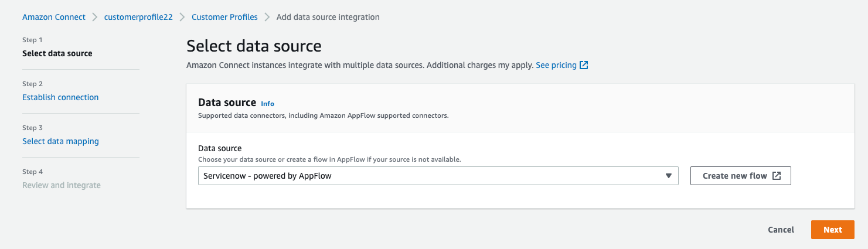The image size is (868, 249).
Task: Click the Data source dropdown arrow
Action: pyautogui.click(x=668, y=176)
